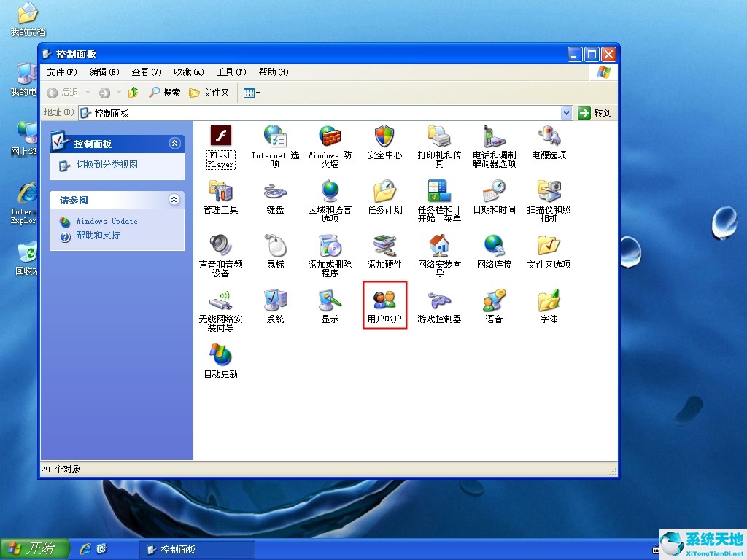Open 游戏控制器 icon
The image size is (747, 560).
439,307
